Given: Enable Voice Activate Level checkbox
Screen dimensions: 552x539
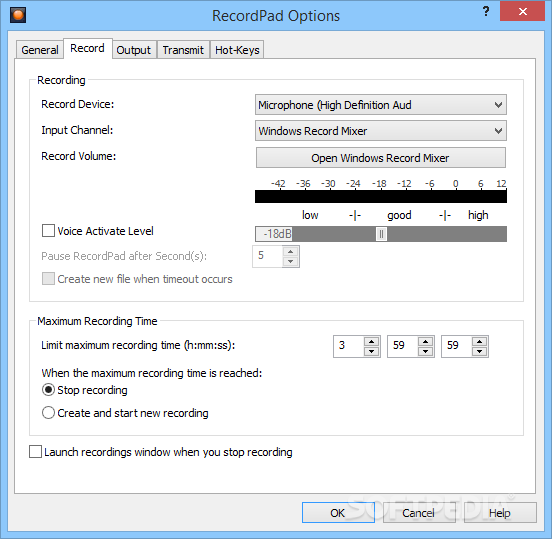Looking at the screenshot, I should [x=48, y=231].
